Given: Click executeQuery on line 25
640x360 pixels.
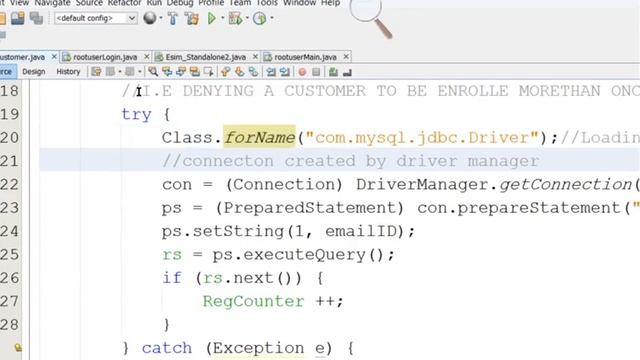Looking at the screenshot, I should tap(304, 255).
